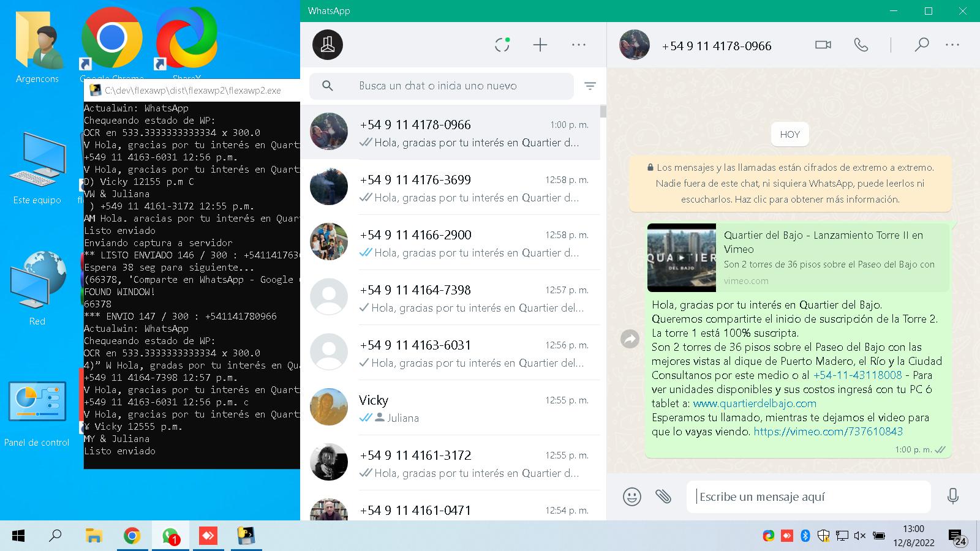Open Este equipo desktop icon
This screenshot has height=551, width=980.
37,168
